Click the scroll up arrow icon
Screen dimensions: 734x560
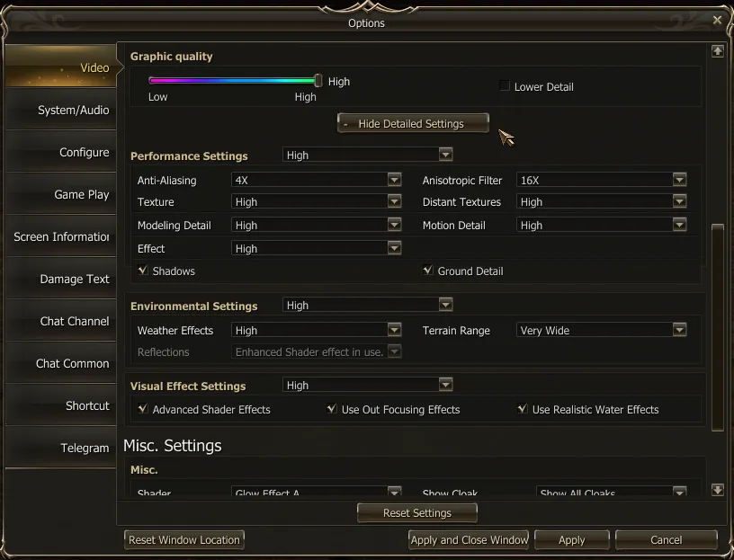click(717, 51)
